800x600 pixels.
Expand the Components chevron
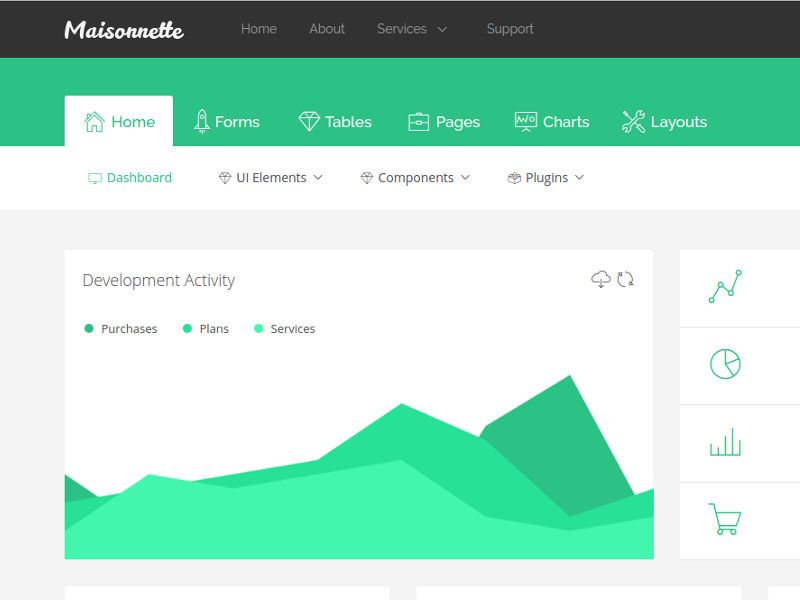coord(465,178)
